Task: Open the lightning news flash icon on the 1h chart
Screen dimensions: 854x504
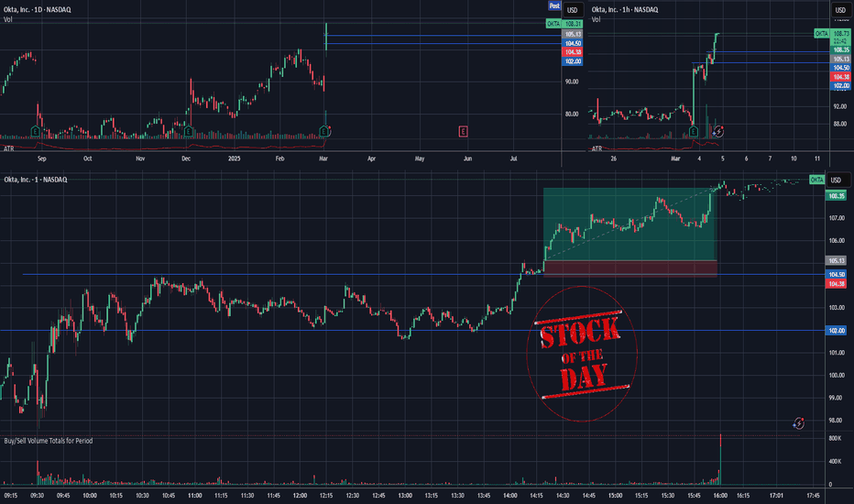Action: click(x=718, y=131)
